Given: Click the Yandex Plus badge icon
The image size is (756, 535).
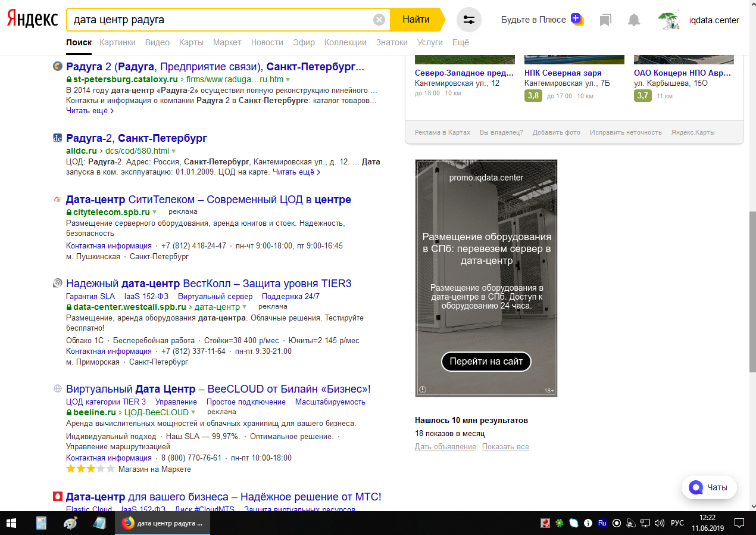Looking at the screenshot, I should click(576, 19).
